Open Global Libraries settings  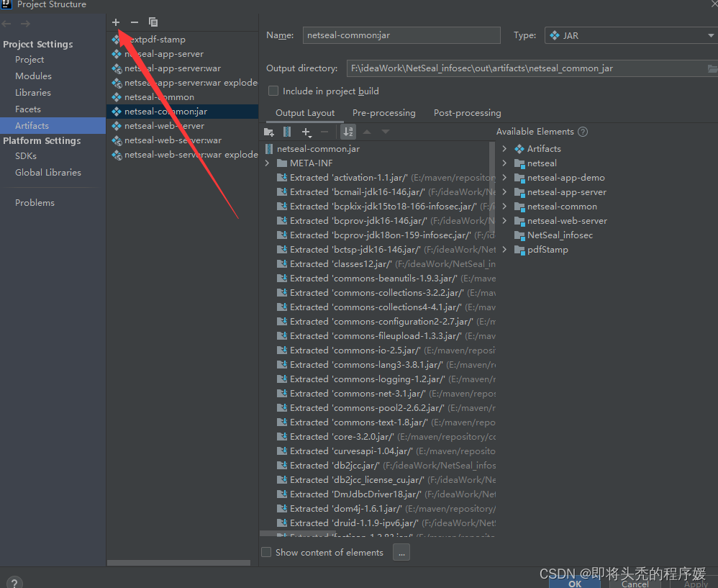47,172
